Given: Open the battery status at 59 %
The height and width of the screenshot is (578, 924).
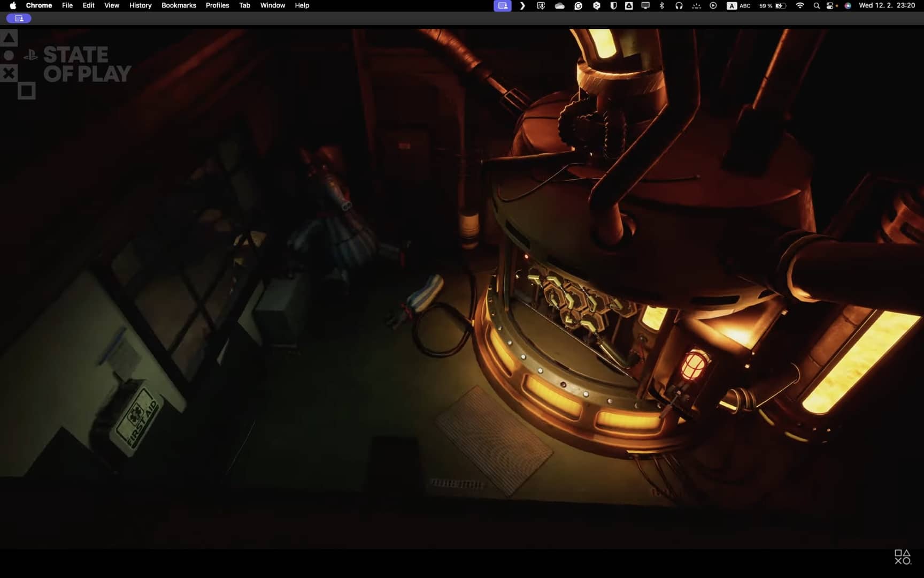Looking at the screenshot, I should 773,5.
